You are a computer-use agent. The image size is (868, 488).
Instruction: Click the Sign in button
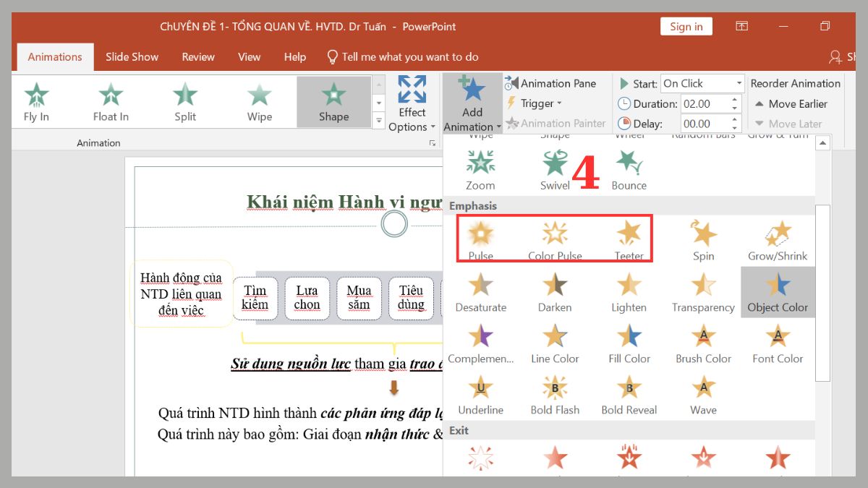686,26
